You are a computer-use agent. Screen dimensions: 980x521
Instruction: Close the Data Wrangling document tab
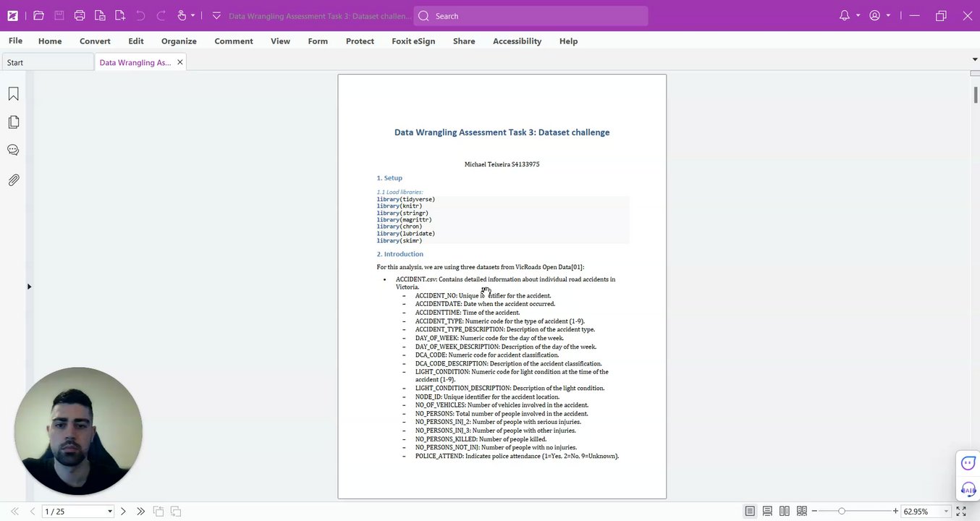coord(180,62)
